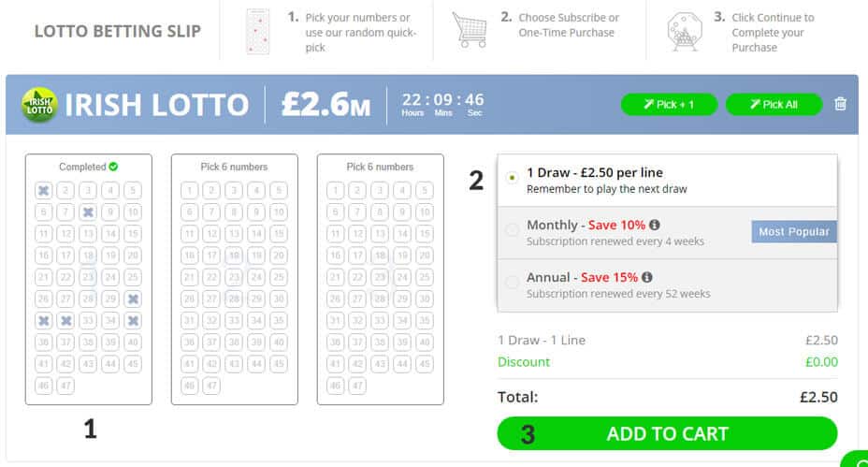
Task: Click the Most Popular badge
Action: pos(793,231)
